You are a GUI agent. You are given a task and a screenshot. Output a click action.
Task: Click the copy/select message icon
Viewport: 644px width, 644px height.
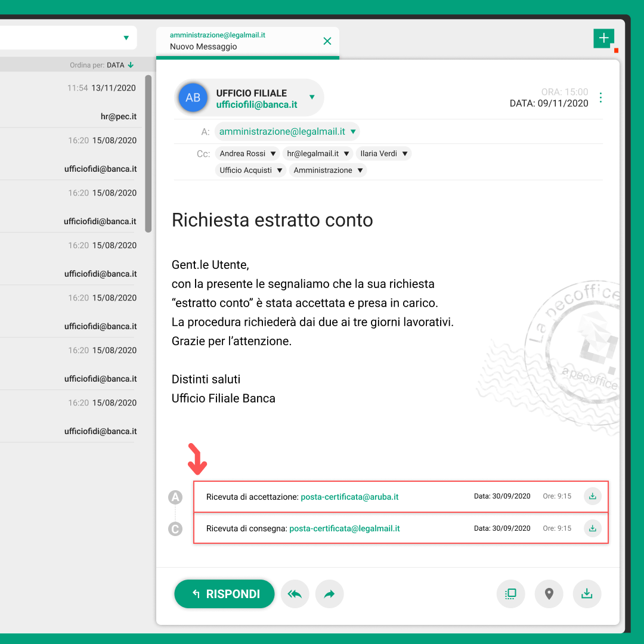[510, 593]
